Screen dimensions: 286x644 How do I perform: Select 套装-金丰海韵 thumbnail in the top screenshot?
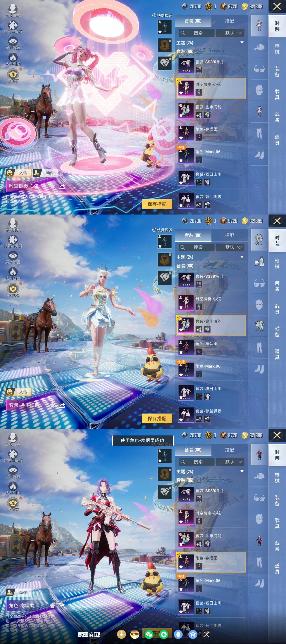click(x=186, y=111)
